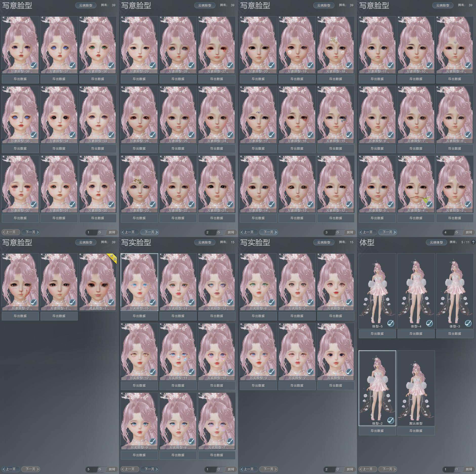Click the brush icon on 写实脸型-11 card
Screen dimensions: 476x474
pyautogui.click(x=191, y=372)
